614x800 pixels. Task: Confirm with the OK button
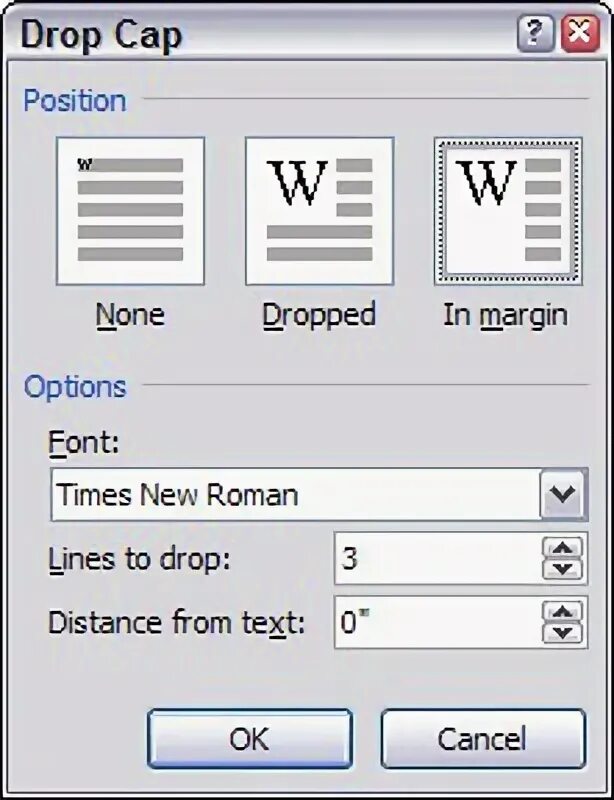point(250,738)
